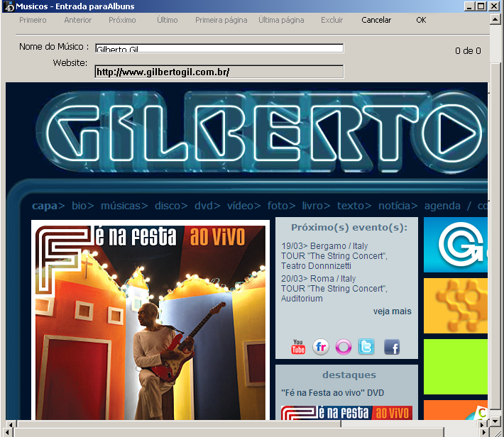This screenshot has width=504, height=437.
Task: Click the vertical scrollbar down arrow
Action: (494, 421)
